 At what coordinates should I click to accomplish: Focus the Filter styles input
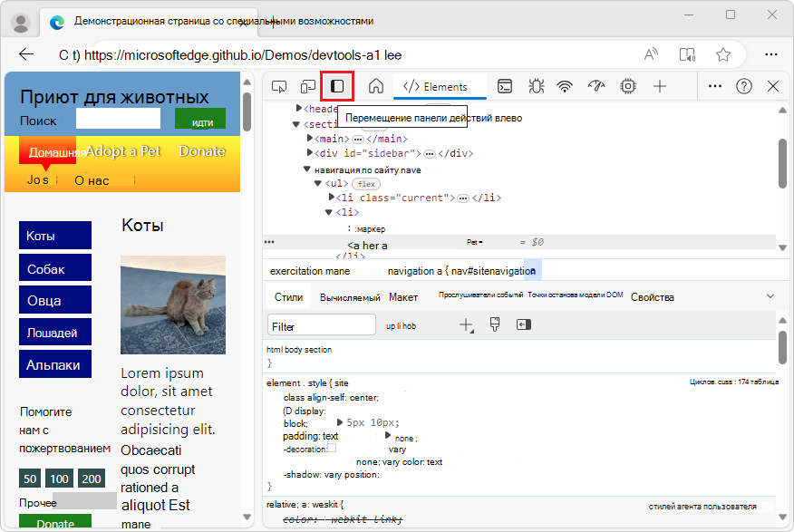click(322, 324)
